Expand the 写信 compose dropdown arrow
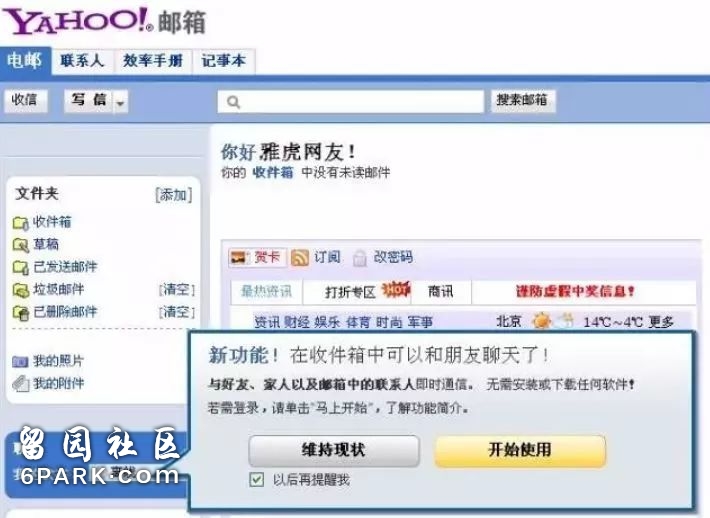 (120, 102)
